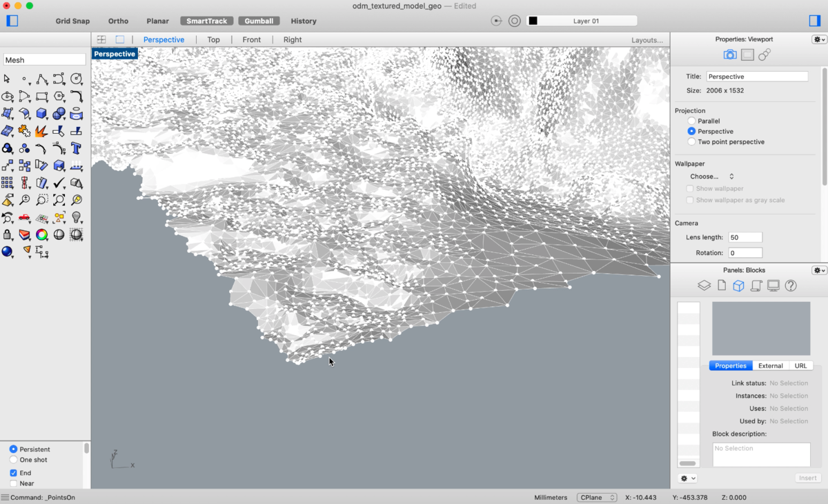The width and height of the screenshot is (828, 504).
Task: Switch to the External blocks tab
Action: (x=771, y=366)
